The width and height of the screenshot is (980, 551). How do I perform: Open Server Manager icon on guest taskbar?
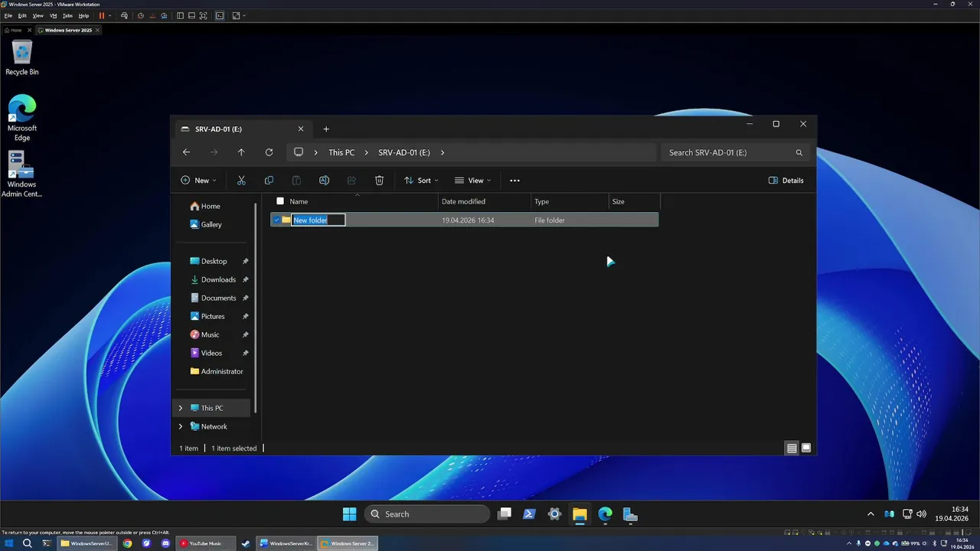point(630,514)
